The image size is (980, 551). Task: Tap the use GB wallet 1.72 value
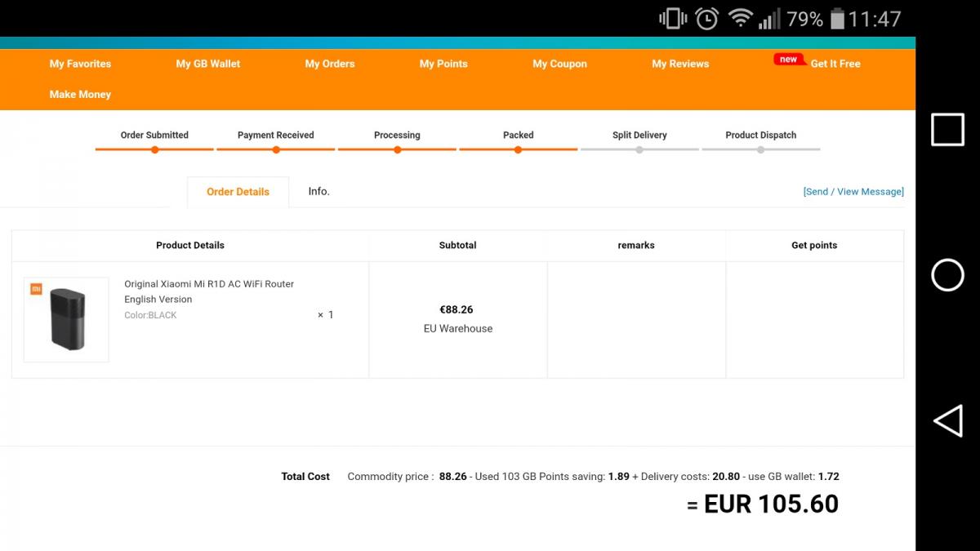pos(828,477)
